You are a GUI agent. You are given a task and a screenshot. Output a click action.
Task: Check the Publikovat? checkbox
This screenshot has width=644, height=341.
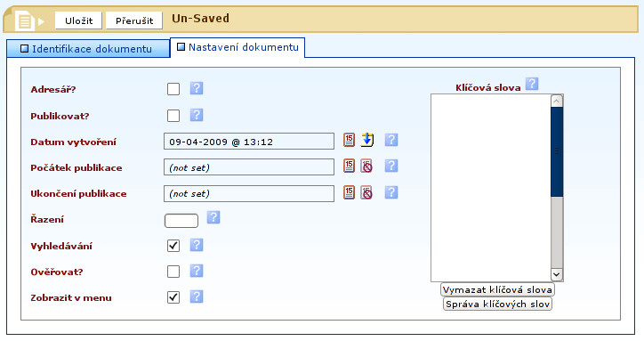pyautogui.click(x=173, y=116)
